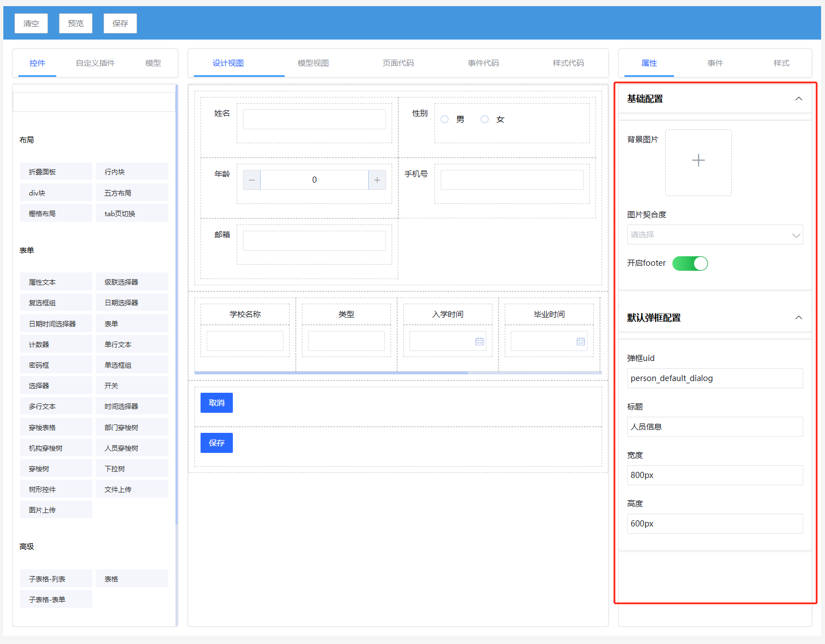
Task: Switch to the 模型视图 tab
Action: click(313, 63)
